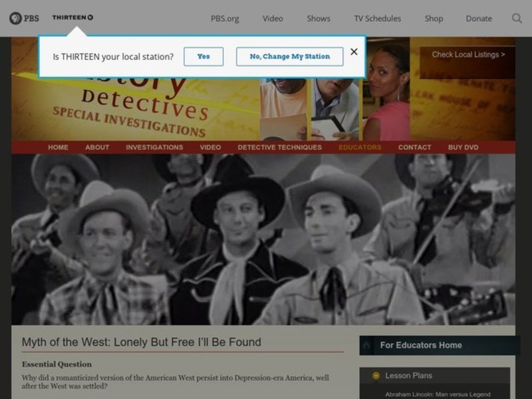Expand the Lesson Plans section arrow
The width and height of the screenshot is (532, 399).
(376, 376)
